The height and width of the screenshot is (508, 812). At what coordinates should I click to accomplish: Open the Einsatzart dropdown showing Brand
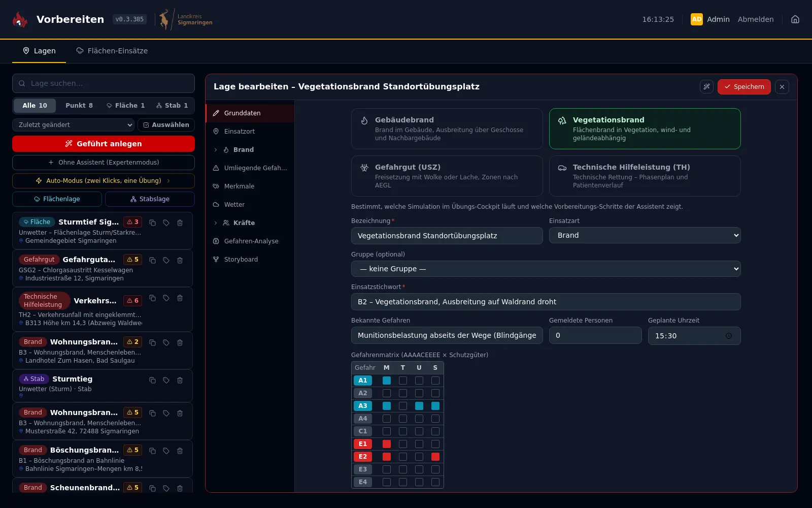coord(645,236)
